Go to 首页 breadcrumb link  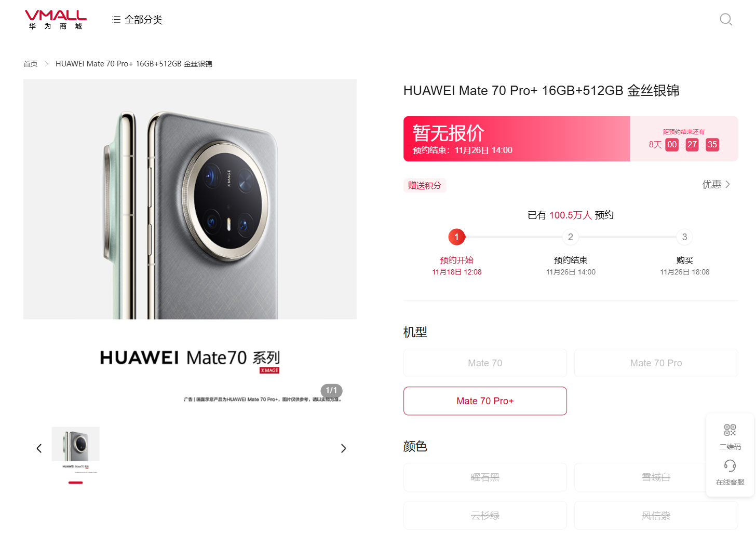point(31,64)
